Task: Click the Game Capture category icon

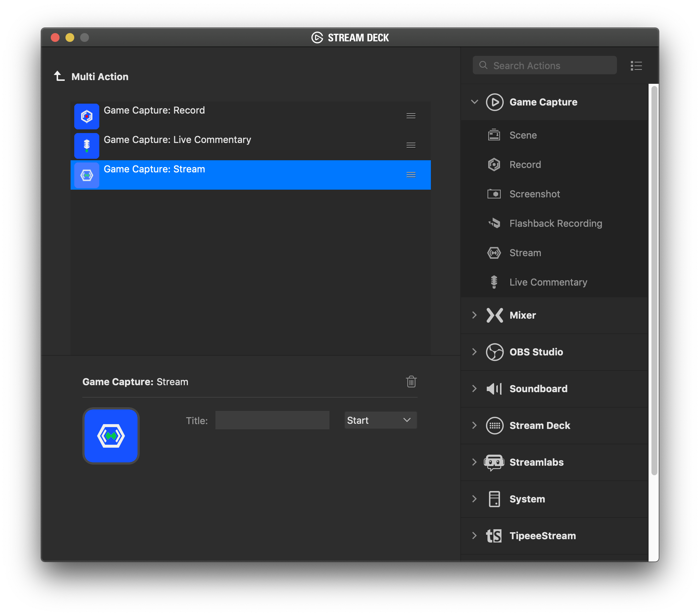Action: coord(494,102)
